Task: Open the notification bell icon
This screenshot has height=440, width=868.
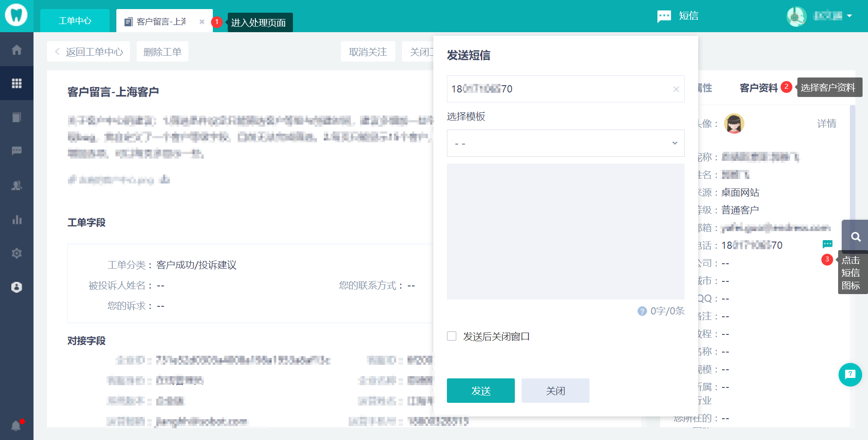Action: click(16, 425)
